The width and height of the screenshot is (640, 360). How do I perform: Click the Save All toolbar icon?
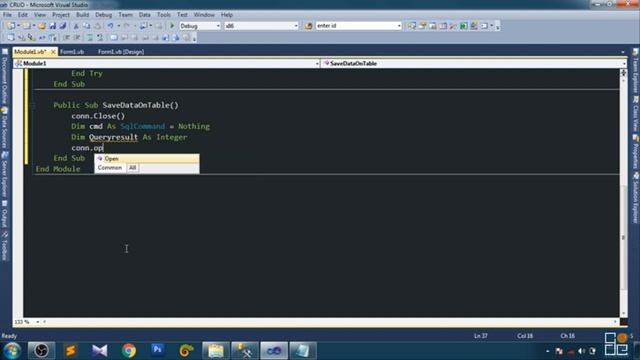click(x=63, y=26)
